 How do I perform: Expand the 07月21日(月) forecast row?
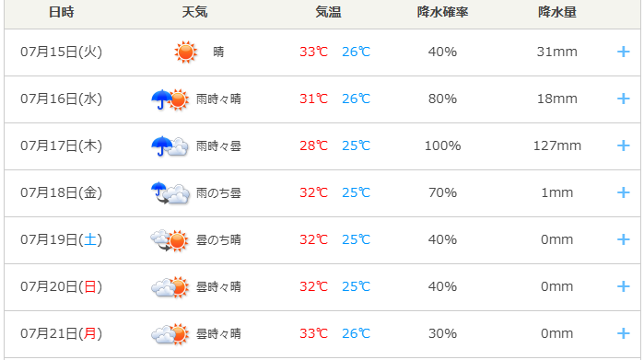coord(623,333)
